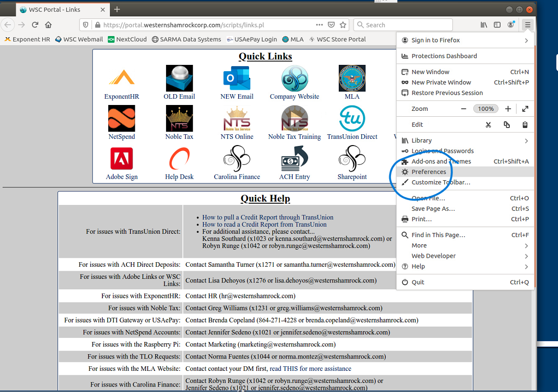This screenshot has height=392, width=558.
Task: Zoom in with the plus button
Action: (x=508, y=109)
